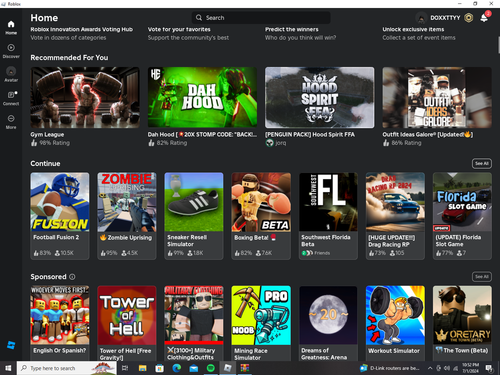Open Boxing Beta game card
The image size is (500, 375).
click(261, 216)
